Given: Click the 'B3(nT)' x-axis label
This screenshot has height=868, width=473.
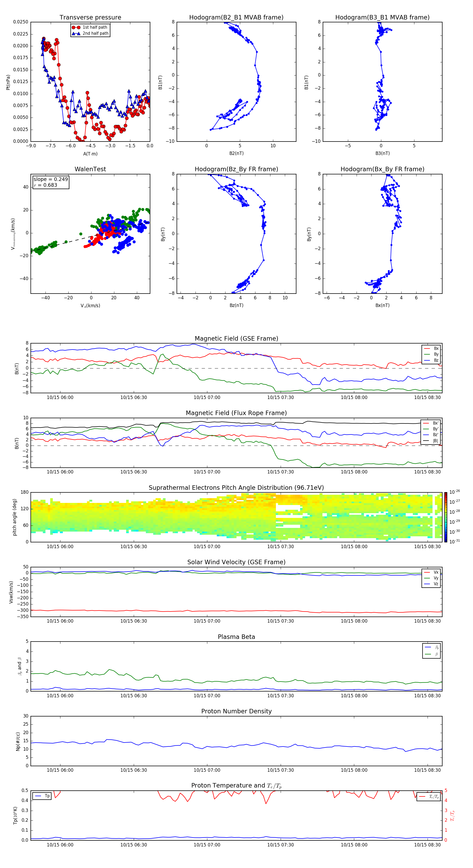Looking at the screenshot, I should [x=382, y=153].
